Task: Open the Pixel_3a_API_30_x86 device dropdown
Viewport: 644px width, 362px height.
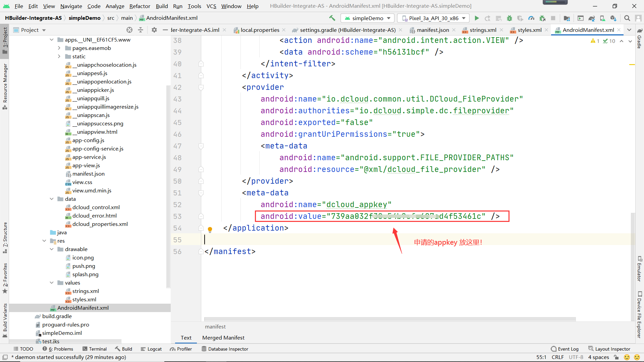Action: [x=434, y=18]
